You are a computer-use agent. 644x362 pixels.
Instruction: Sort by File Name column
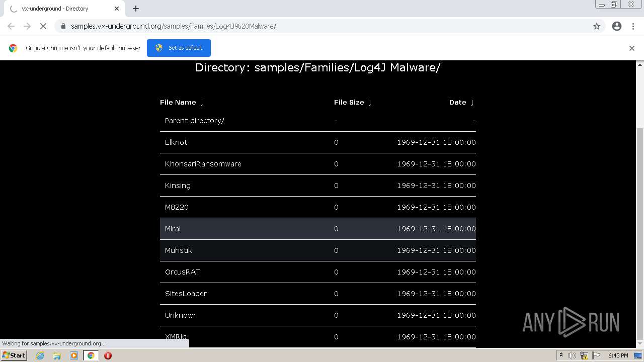click(182, 102)
